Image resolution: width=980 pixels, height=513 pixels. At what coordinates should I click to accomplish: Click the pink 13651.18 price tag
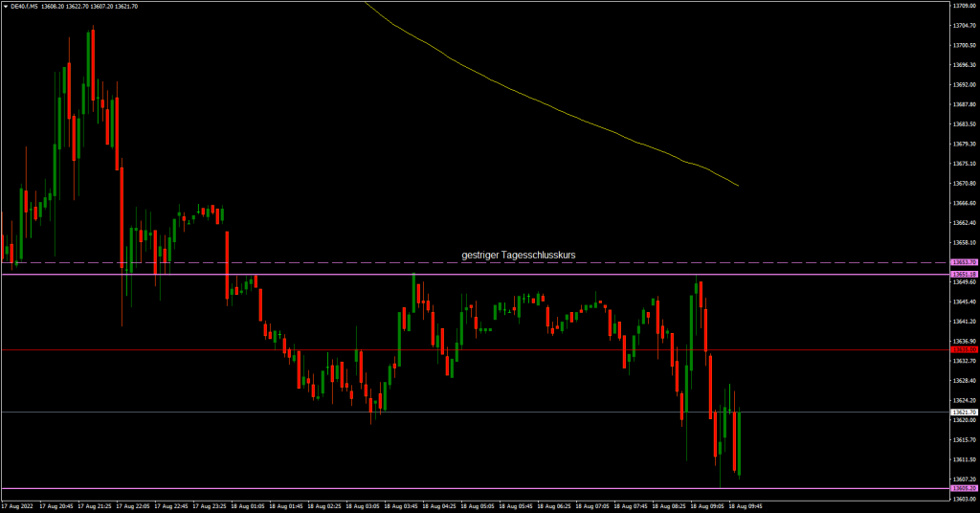click(963, 275)
